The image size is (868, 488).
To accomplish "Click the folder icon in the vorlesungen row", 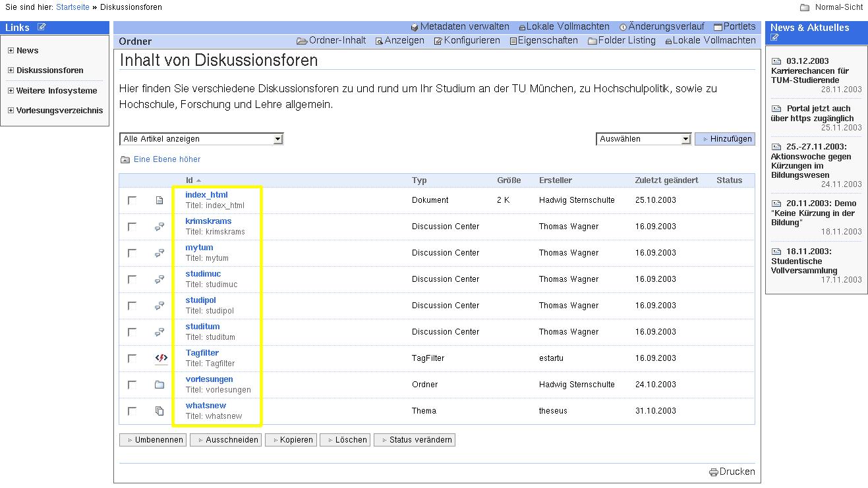I will 159,385.
